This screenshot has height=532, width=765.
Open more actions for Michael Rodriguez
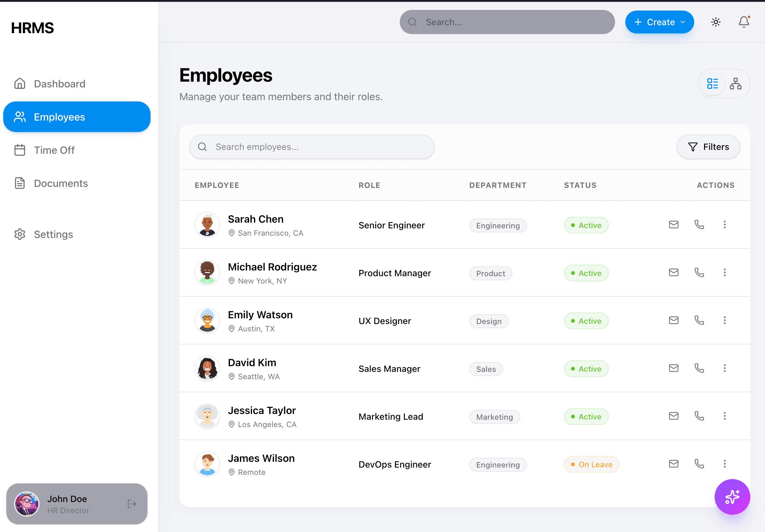[x=725, y=272]
